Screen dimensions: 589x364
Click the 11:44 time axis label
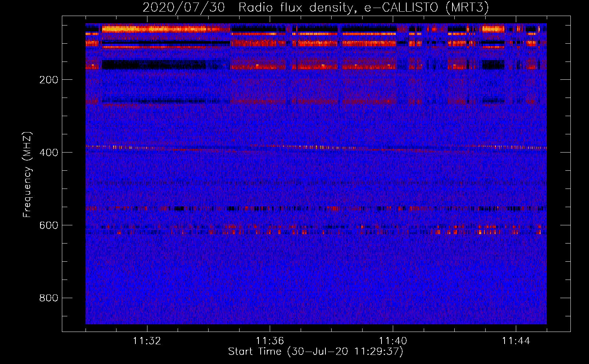click(516, 341)
